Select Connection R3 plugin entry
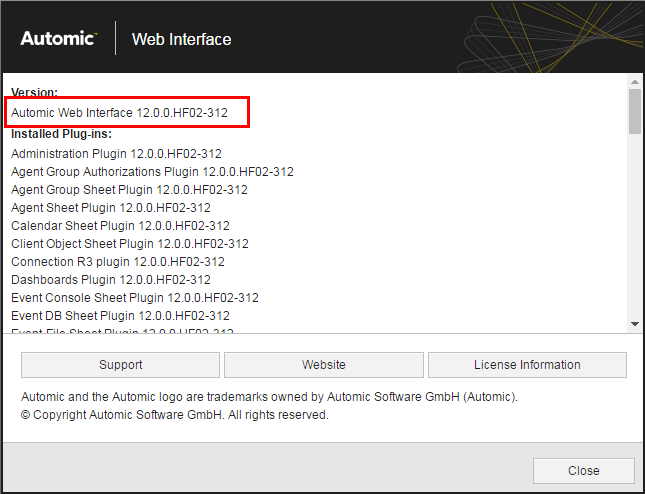Viewport: 645px width, 494px height. (118, 262)
